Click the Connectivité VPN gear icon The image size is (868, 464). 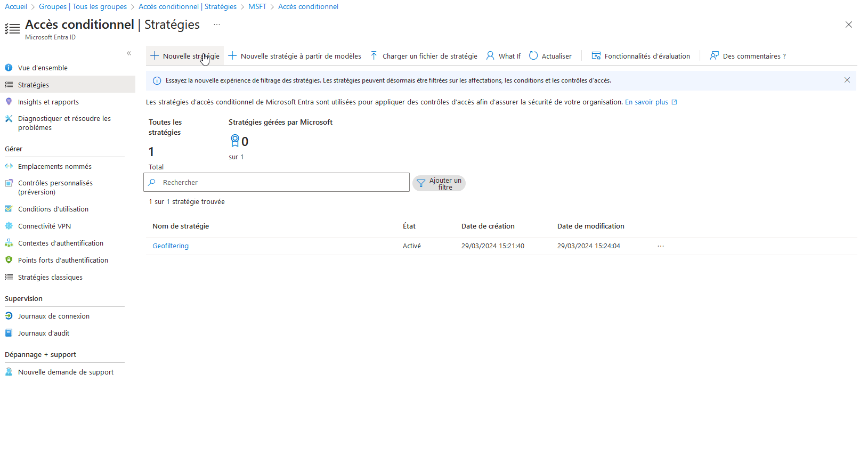pyautogui.click(x=9, y=226)
